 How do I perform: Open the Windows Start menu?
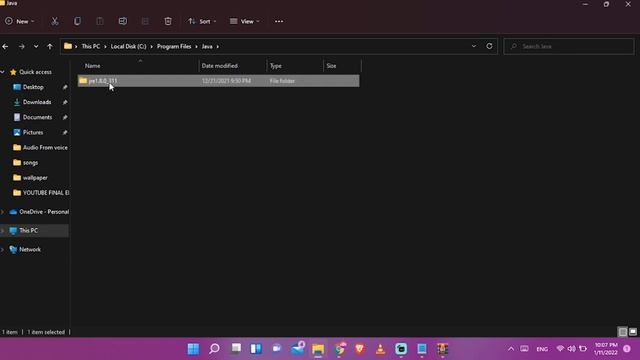tap(193, 349)
